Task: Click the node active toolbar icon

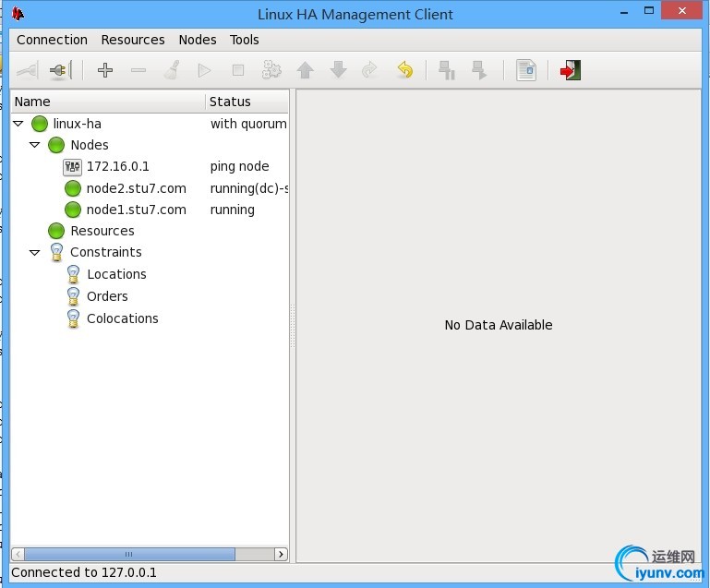Action: [479, 70]
